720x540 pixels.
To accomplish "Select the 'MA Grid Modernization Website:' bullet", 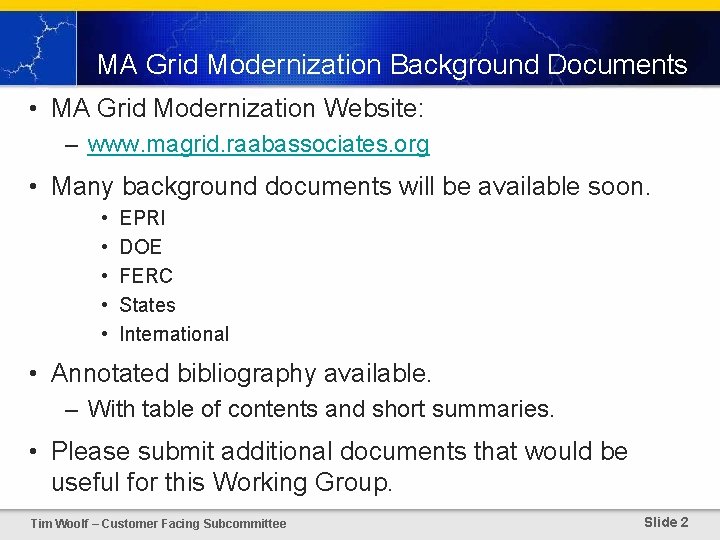I will coord(237,108).
